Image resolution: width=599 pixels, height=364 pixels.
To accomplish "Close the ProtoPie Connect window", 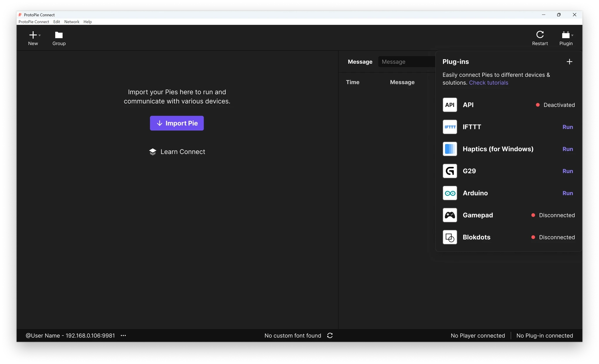I will click(574, 15).
